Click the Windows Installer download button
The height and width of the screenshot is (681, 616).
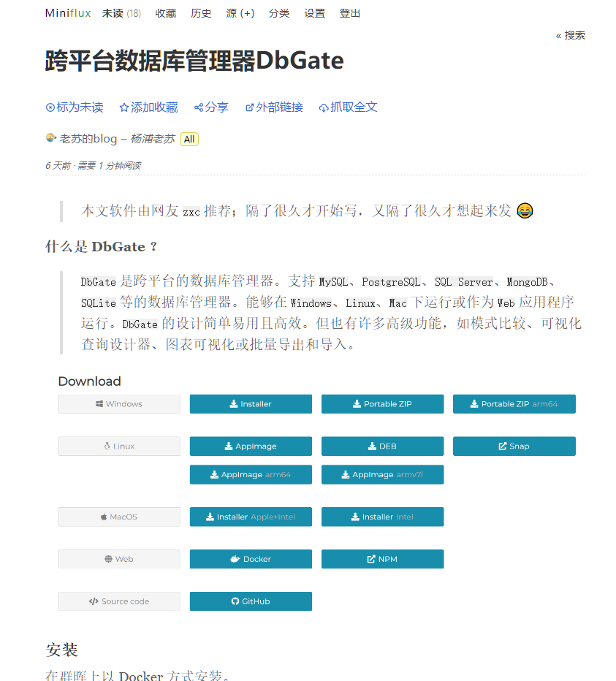(251, 404)
